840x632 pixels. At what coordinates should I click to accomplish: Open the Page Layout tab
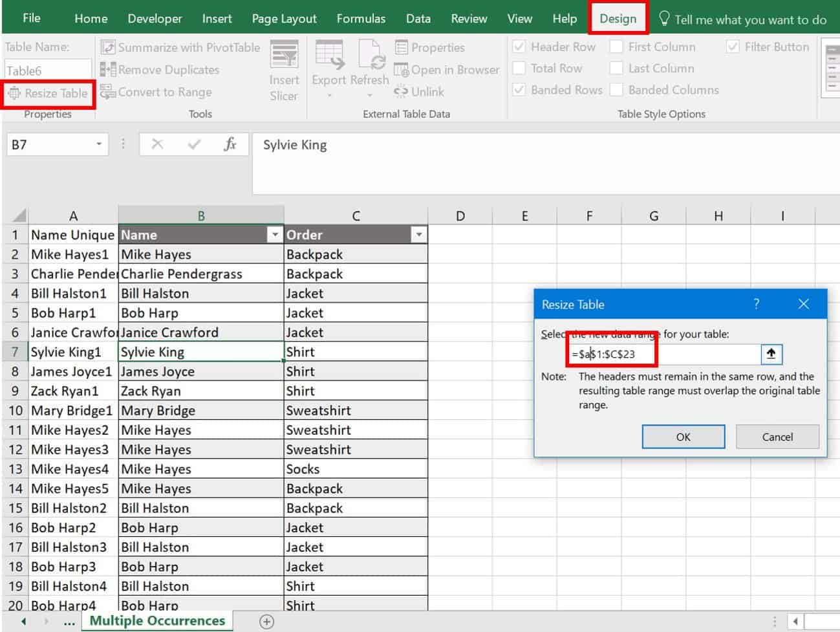click(x=284, y=19)
